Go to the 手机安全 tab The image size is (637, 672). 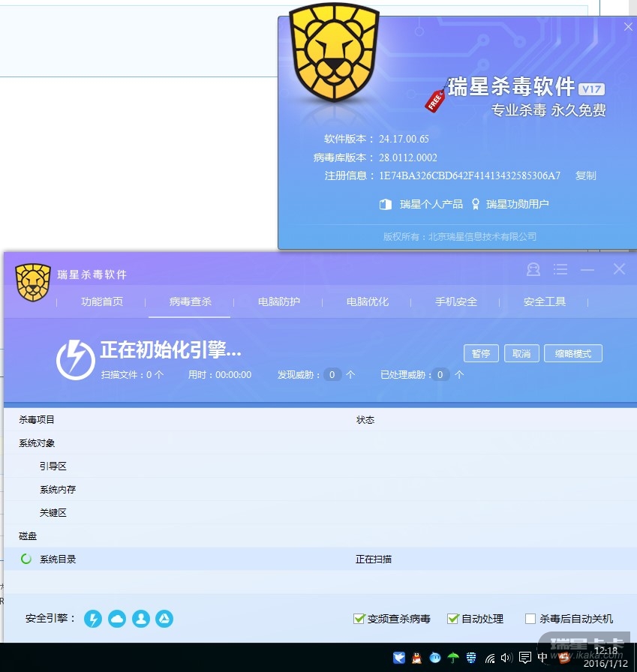pos(456,301)
